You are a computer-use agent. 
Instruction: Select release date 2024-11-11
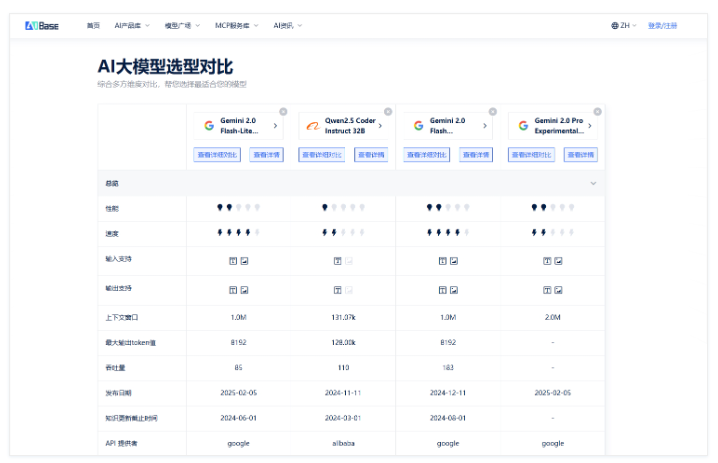pos(343,393)
